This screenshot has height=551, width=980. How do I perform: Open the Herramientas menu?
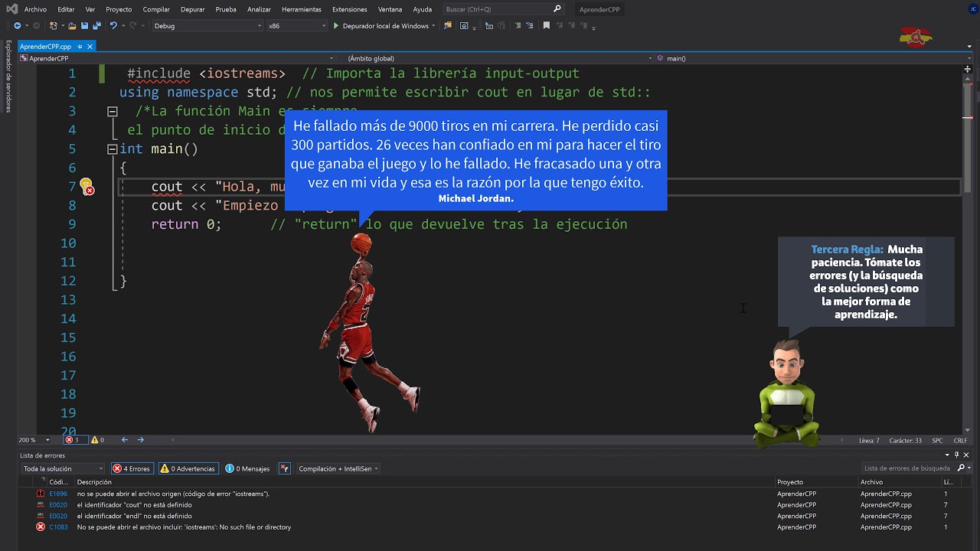pyautogui.click(x=302, y=9)
